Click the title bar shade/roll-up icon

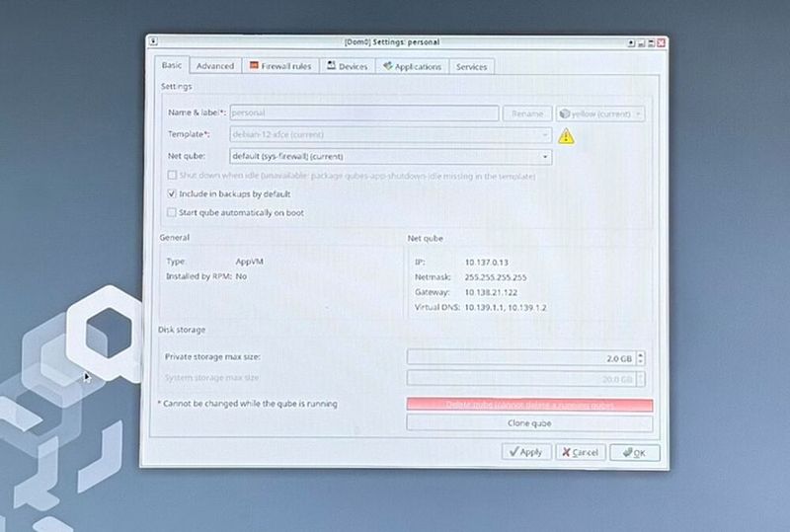click(x=631, y=43)
